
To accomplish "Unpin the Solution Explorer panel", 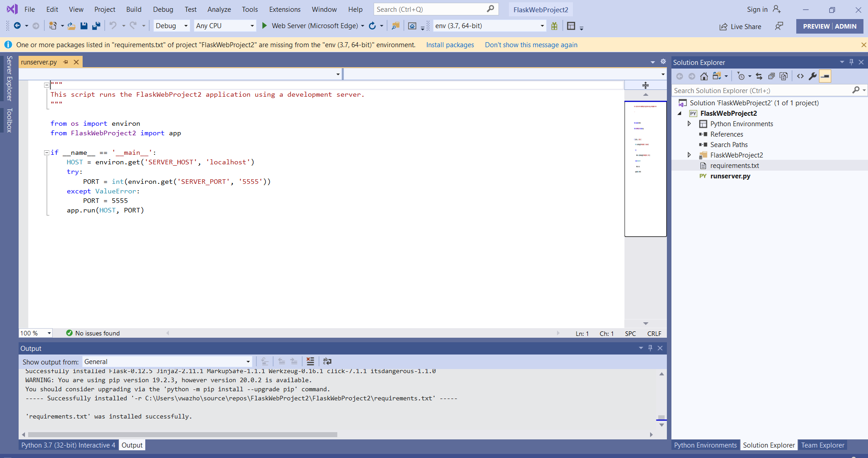I will tap(851, 62).
